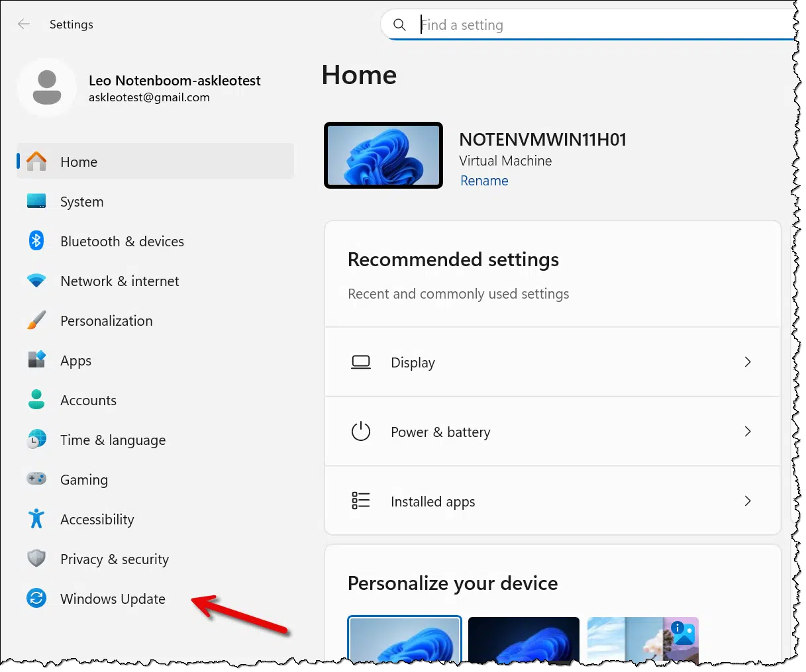
Task: Click the back arrow beside Settings
Action: (x=24, y=24)
